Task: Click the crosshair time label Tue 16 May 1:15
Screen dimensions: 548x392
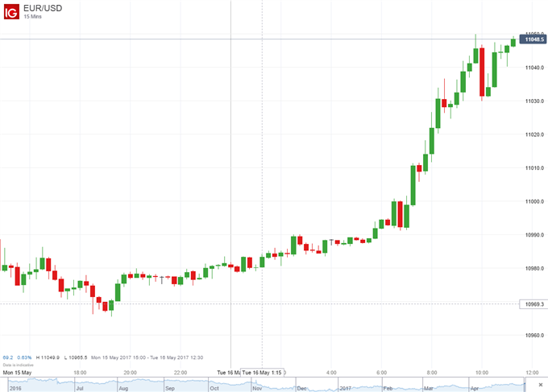Action: (x=262, y=373)
